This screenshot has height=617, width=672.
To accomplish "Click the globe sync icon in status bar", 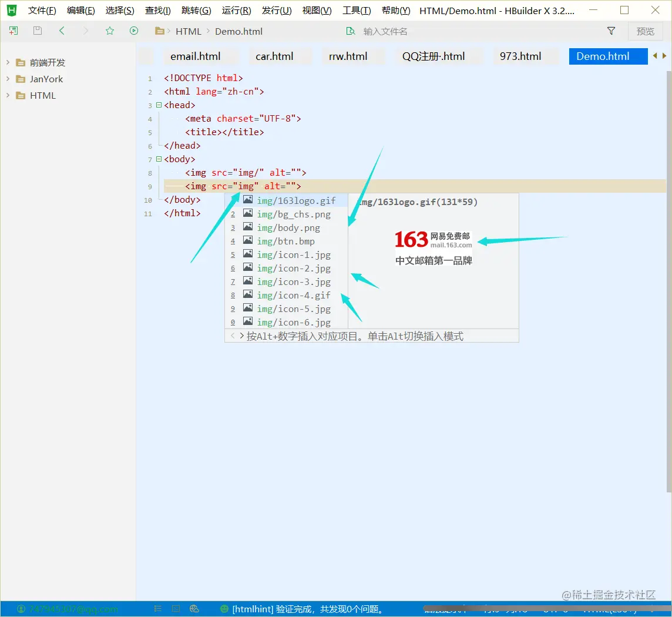I will tap(194, 609).
